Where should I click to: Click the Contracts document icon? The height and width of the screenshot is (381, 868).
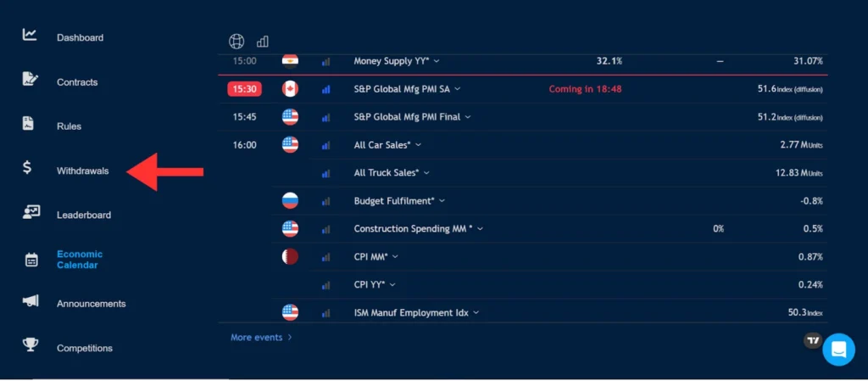pyautogui.click(x=31, y=80)
